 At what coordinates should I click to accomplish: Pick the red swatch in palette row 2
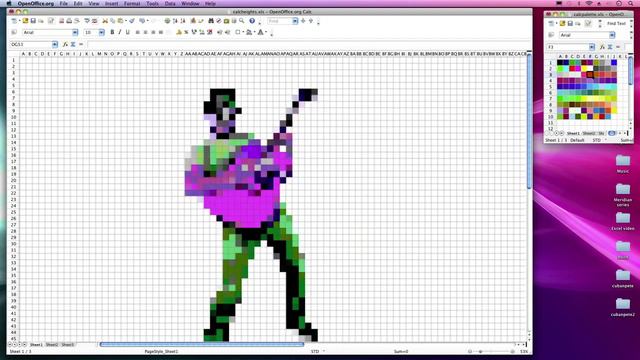pyautogui.click(x=572, y=69)
